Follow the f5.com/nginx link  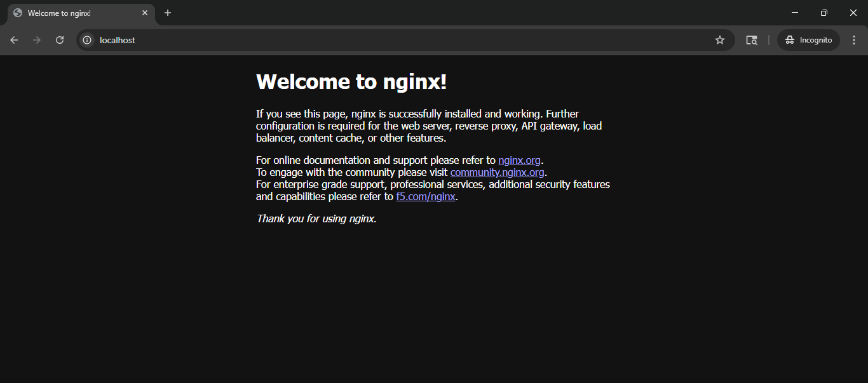[x=426, y=196]
